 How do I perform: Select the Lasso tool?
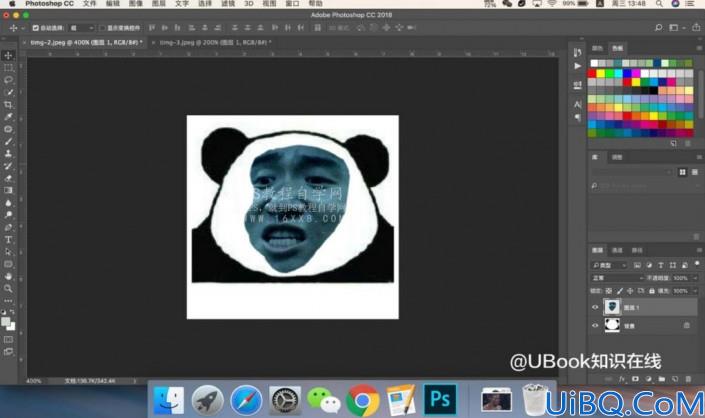(x=8, y=80)
